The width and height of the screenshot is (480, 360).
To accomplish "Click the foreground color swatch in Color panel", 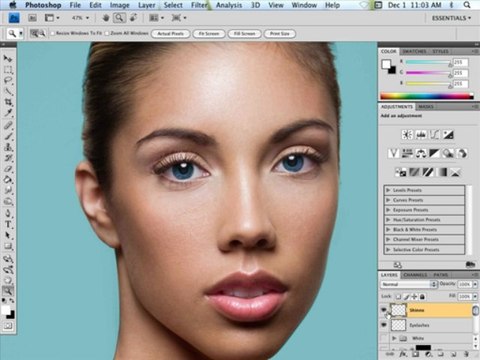I will [x=386, y=64].
